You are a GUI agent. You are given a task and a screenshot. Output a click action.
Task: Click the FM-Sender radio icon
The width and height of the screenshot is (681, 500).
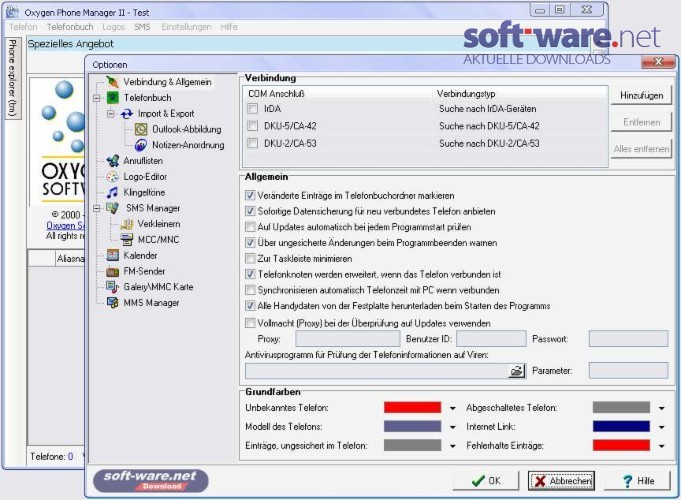click(x=112, y=271)
